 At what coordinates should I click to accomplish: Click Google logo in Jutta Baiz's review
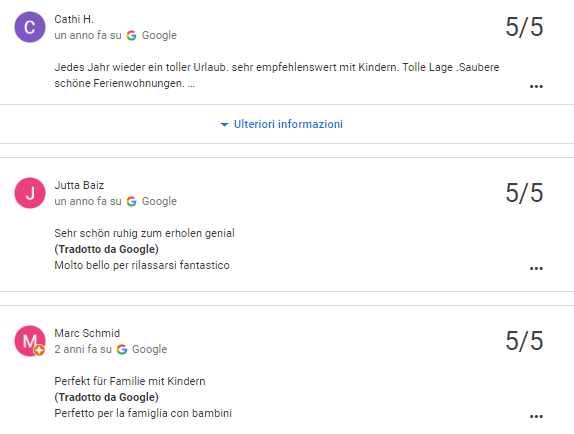pyautogui.click(x=131, y=201)
